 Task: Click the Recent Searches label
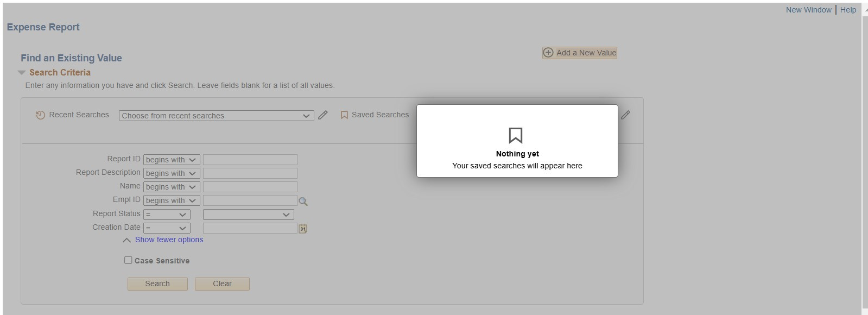[x=79, y=115]
